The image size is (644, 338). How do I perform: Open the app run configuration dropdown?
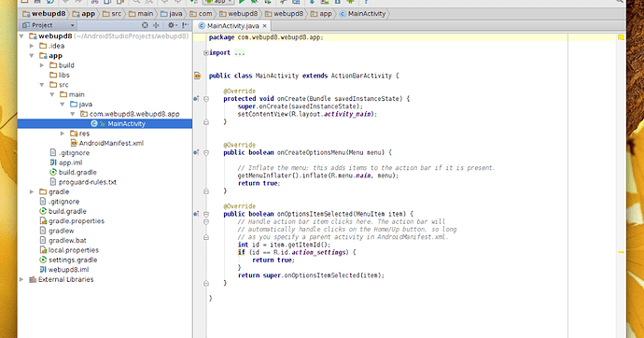pyautogui.click(x=219, y=2)
